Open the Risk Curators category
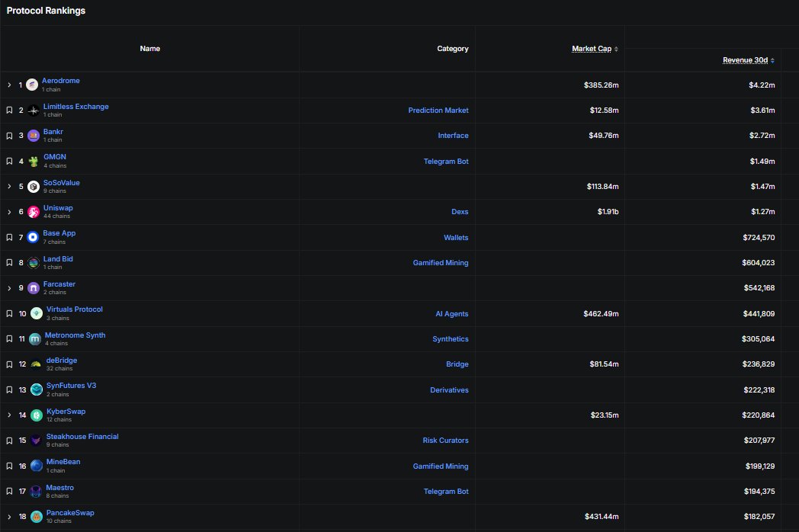This screenshot has width=799, height=532. [x=445, y=441]
